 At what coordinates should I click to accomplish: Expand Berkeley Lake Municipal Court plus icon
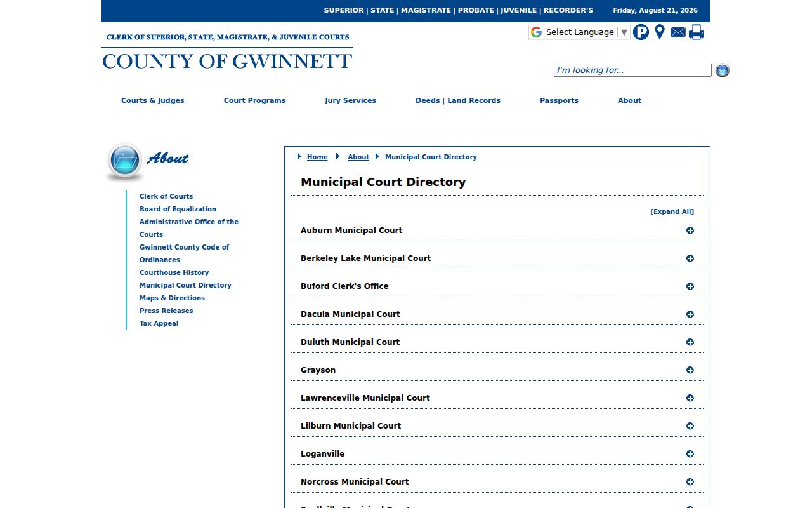pos(690,258)
